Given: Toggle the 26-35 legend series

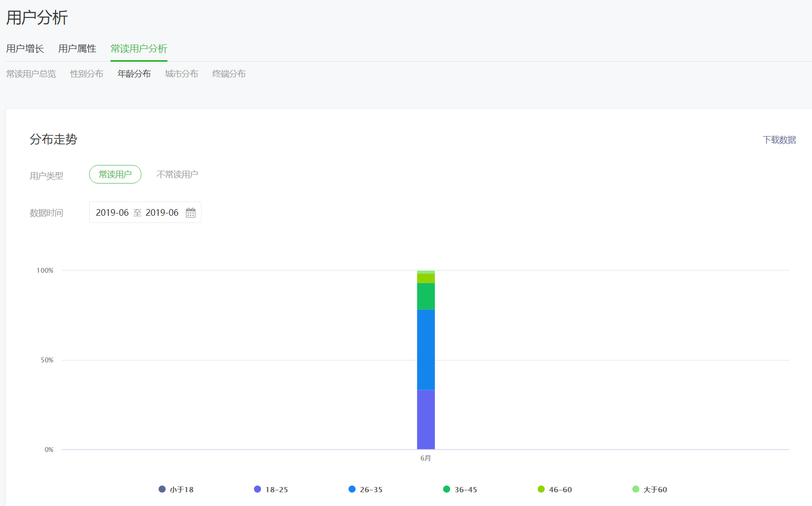Looking at the screenshot, I should (365, 489).
